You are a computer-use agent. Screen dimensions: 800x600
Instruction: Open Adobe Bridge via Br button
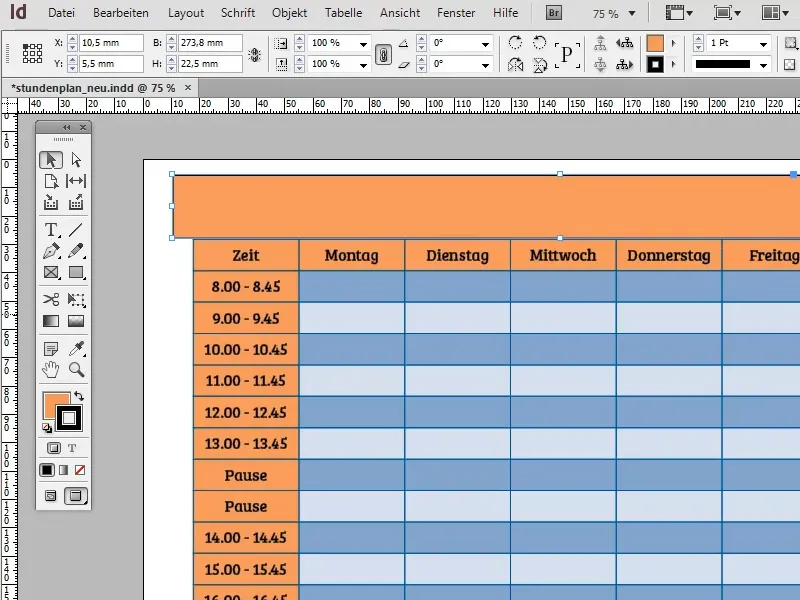554,13
